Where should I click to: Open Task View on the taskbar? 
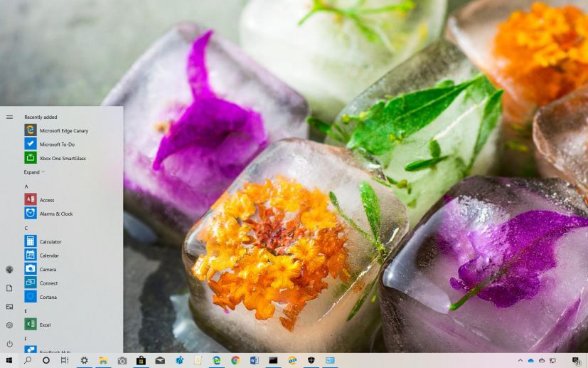[x=65, y=360]
